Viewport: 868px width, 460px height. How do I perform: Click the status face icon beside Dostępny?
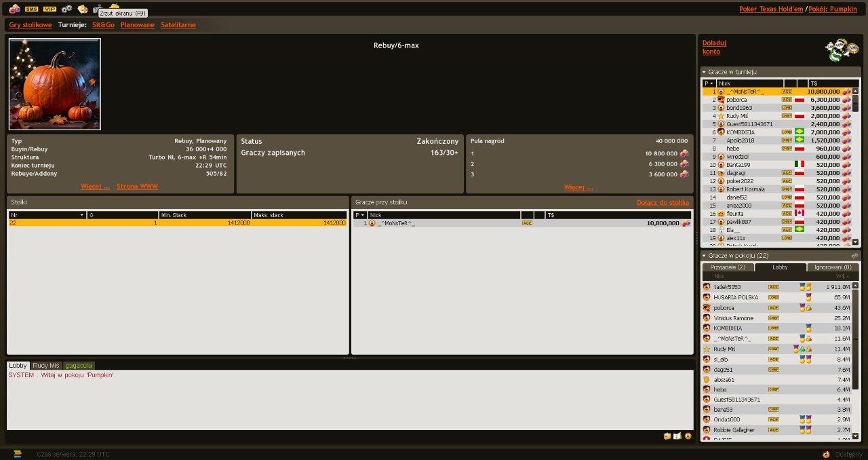pos(825,454)
